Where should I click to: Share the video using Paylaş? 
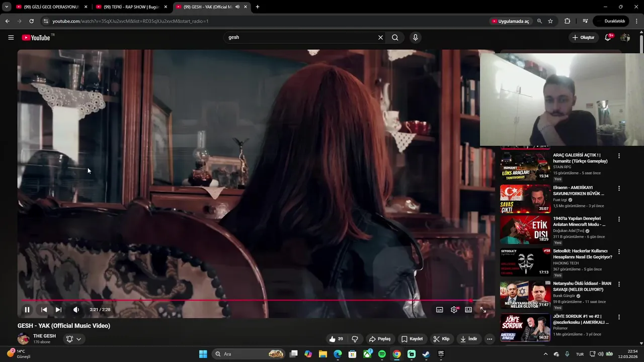point(379,339)
